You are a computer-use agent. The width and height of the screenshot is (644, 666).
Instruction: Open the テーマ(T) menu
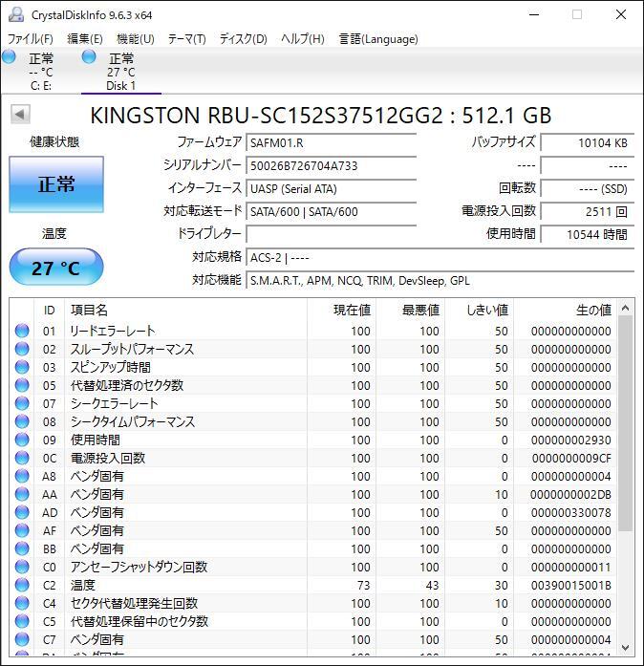coord(186,39)
